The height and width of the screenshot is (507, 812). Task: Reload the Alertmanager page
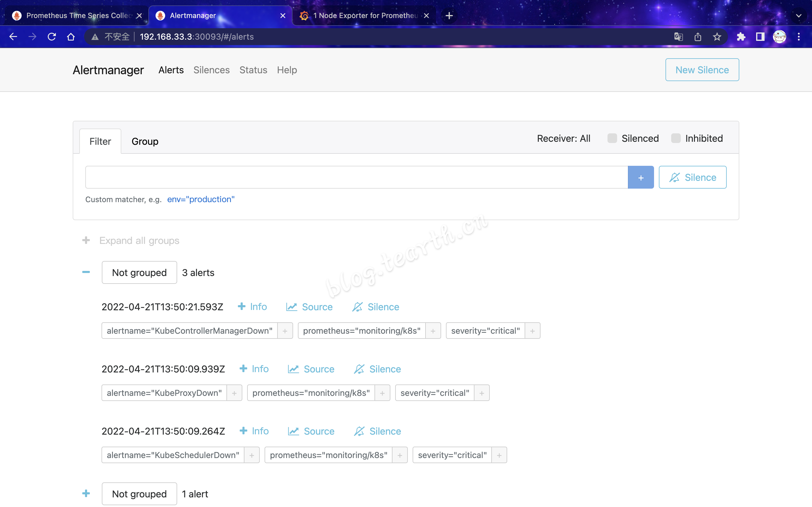click(x=52, y=37)
